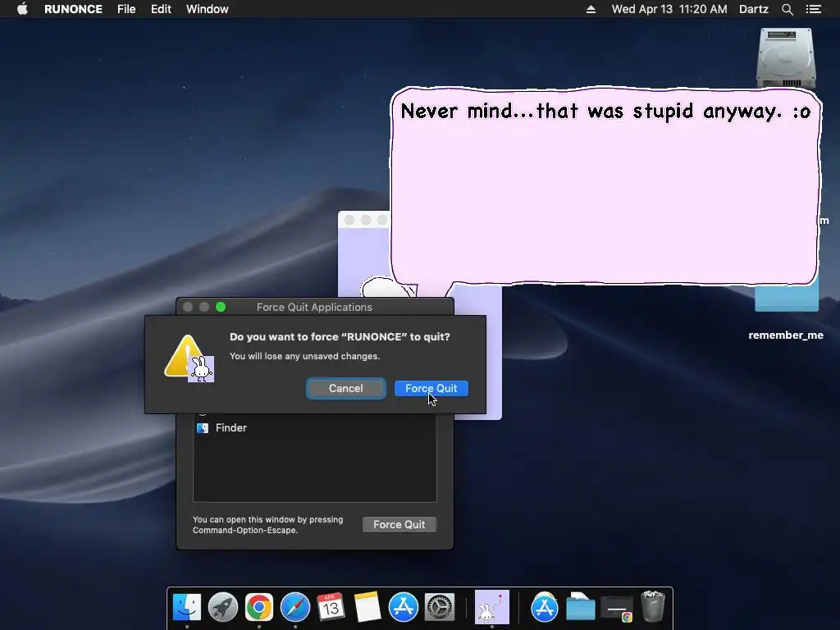This screenshot has width=840, height=630.
Task: Open the Edit menu
Action: [161, 9]
